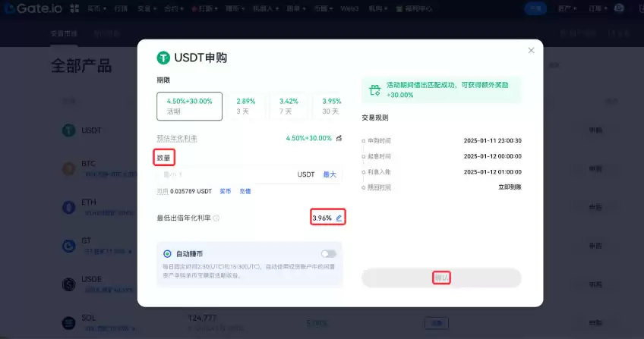The width and height of the screenshot is (644, 339).
Task: Click 申购 button in the GT row
Action: point(595,246)
